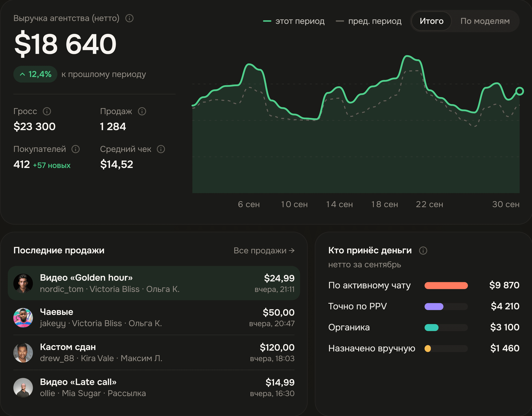Click the end-point marker on revenue chart
Screen dimensions: 532x416
click(520, 91)
